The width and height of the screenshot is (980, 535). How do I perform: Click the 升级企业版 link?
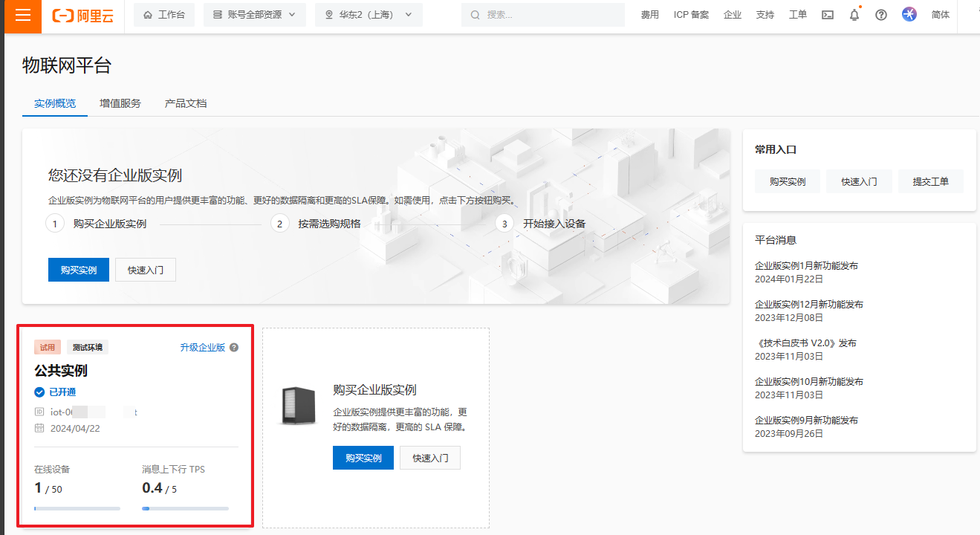(x=203, y=347)
